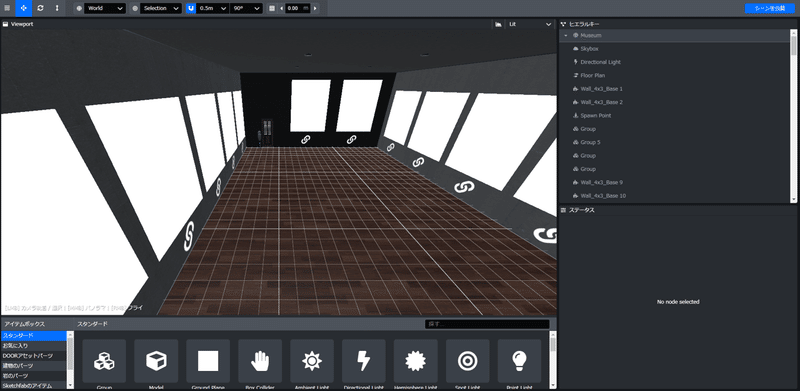The image size is (800, 391).
Task: Open the World transform space dropdown
Action: coord(105,9)
